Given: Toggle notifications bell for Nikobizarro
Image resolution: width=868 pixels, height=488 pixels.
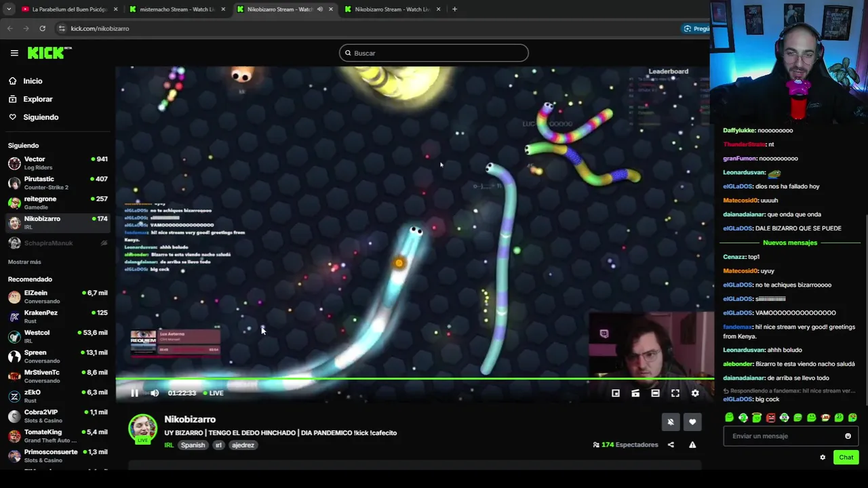Looking at the screenshot, I should pos(671,422).
